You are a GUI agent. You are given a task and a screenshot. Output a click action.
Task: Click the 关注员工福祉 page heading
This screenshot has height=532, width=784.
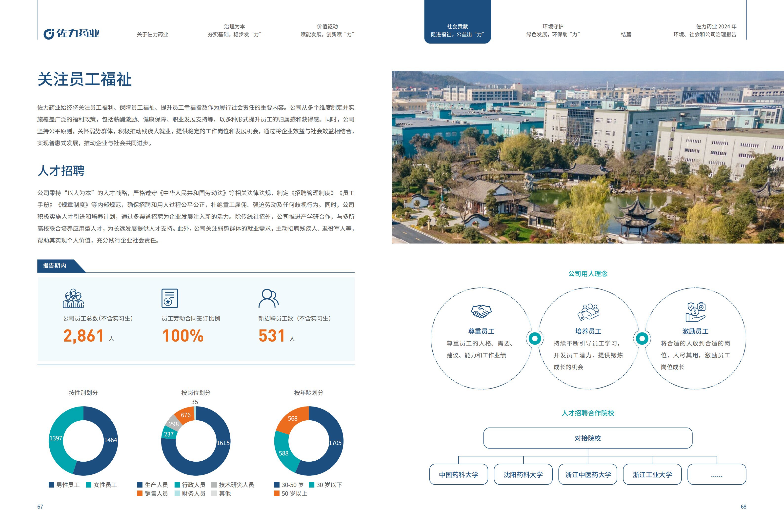click(x=85, y=80)
